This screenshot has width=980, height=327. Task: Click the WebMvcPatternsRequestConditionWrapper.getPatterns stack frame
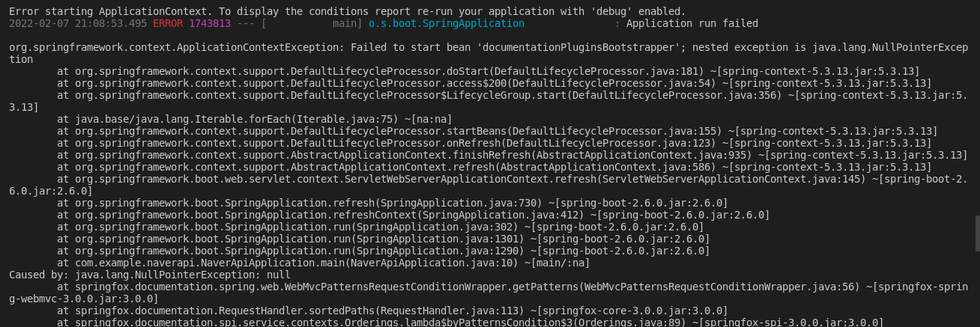tap(489, 293)
